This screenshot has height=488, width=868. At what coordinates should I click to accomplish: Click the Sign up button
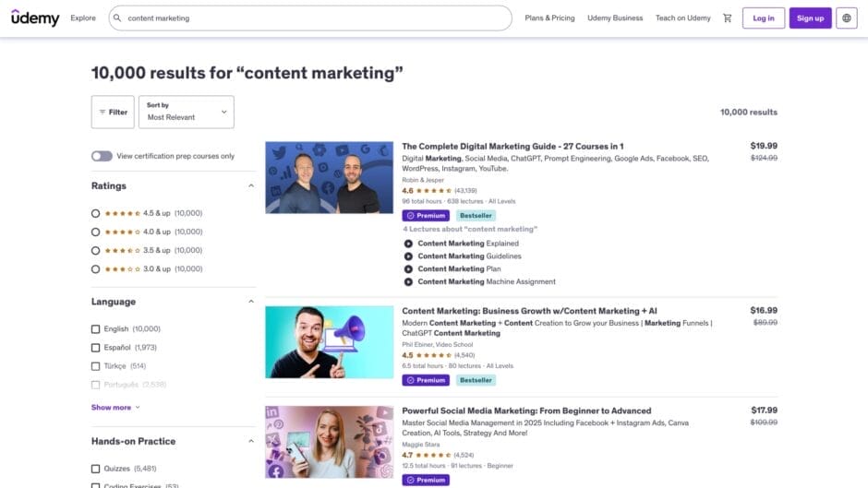tap(810, 18)
